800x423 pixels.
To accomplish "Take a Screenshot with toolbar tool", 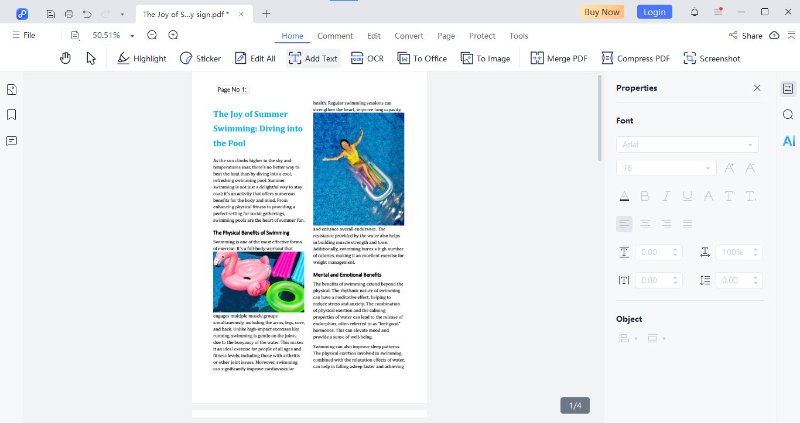I will (x=712, y=58).
